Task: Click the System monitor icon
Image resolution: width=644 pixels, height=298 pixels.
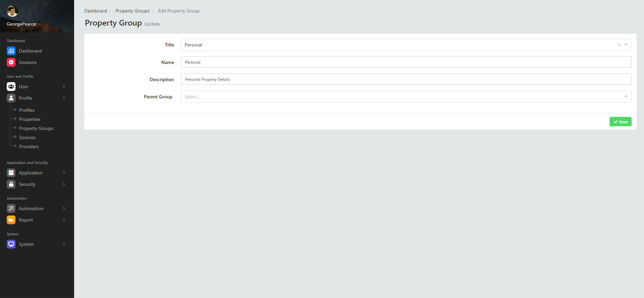Action: click(x=11, y=244)
